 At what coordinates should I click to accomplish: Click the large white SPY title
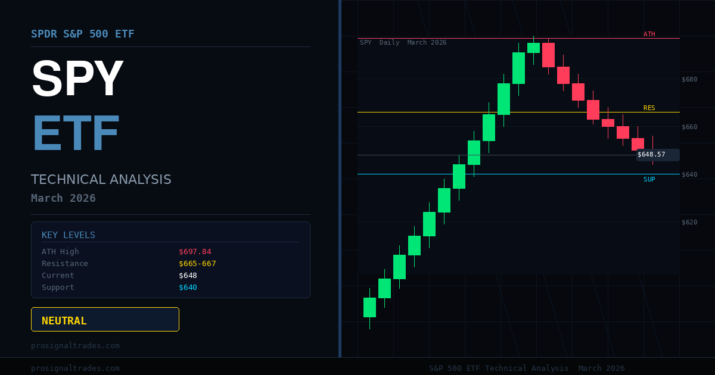78,78
